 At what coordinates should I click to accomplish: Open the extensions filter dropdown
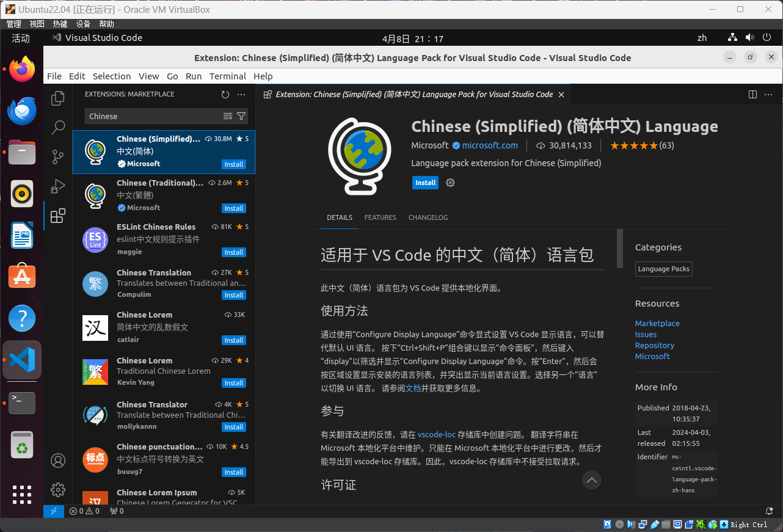[x=241, y=116]
